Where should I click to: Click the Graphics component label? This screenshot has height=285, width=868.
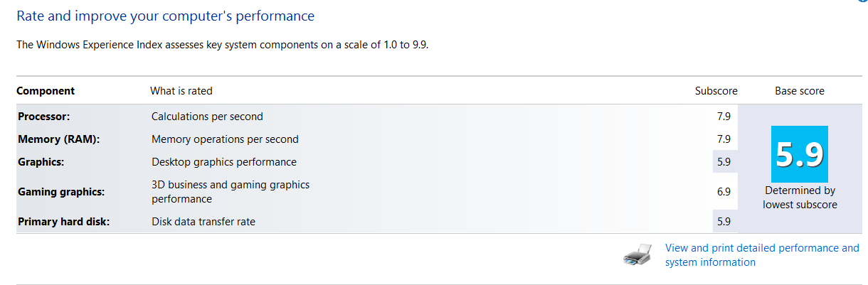[x=41, y=162]
